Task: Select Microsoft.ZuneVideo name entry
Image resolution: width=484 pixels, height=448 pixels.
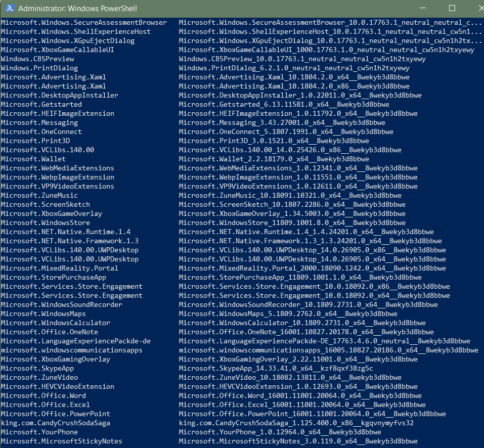Action: tap(39, 378)
